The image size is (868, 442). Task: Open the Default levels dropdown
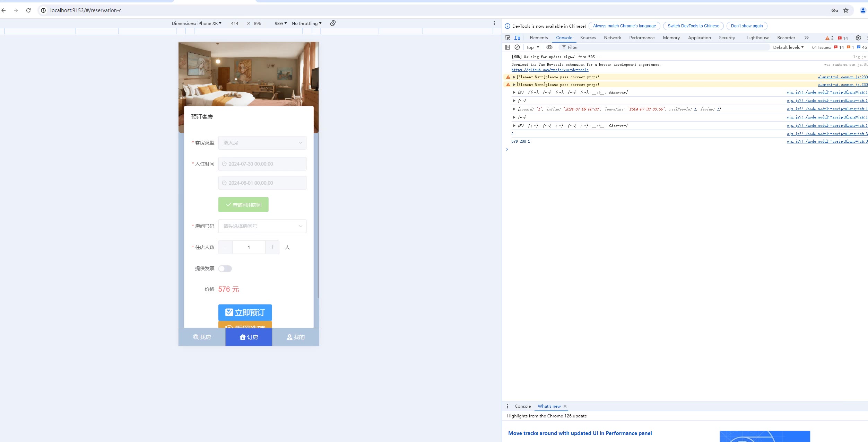pyautogui.click(x=788, y=47)
